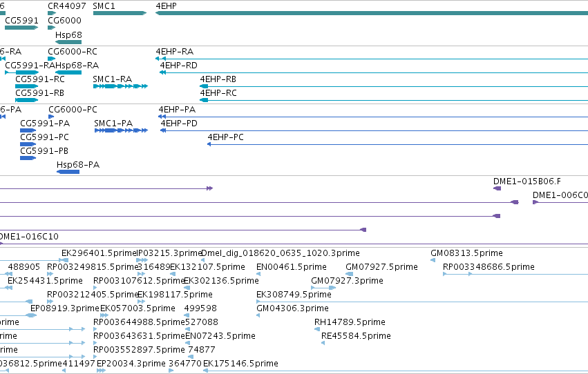Select transcript CG5991-RC
Image resolution: width=588 pixels, height=374 pixels.
pos(27,86)
